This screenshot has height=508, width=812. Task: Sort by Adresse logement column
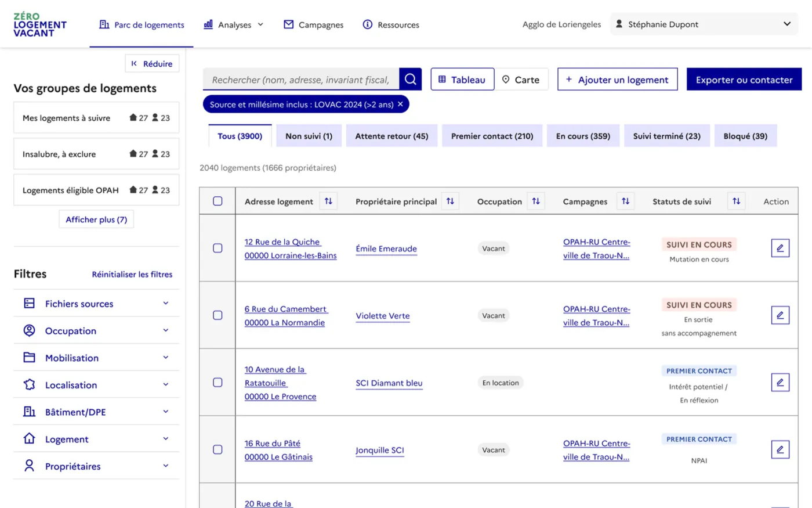click(328, 201)
